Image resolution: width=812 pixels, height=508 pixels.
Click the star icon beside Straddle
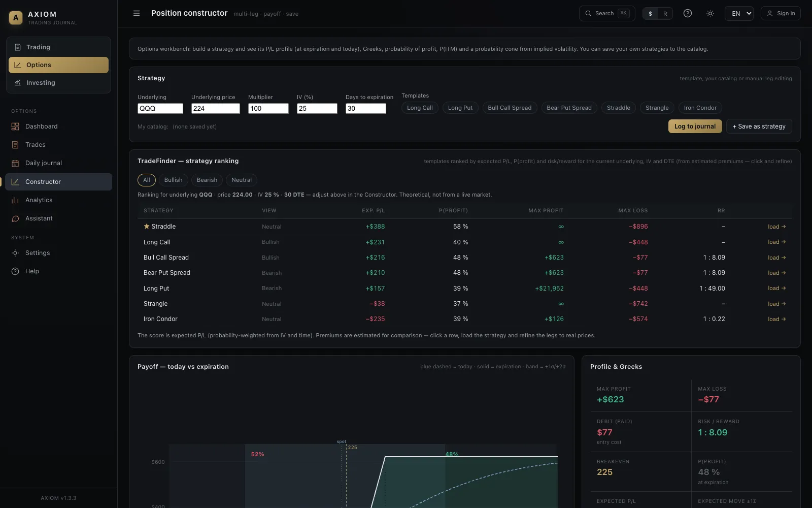147,227
